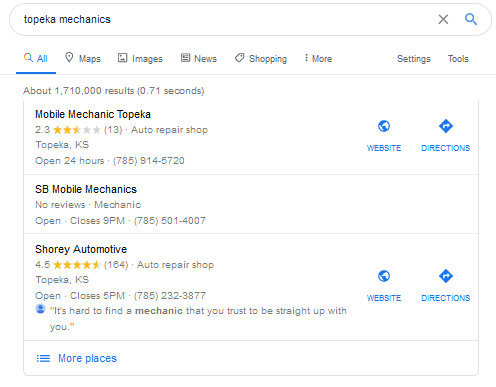
Task: Open the SB Mobile Mechanics listing
Action: [x=86, y=189]
